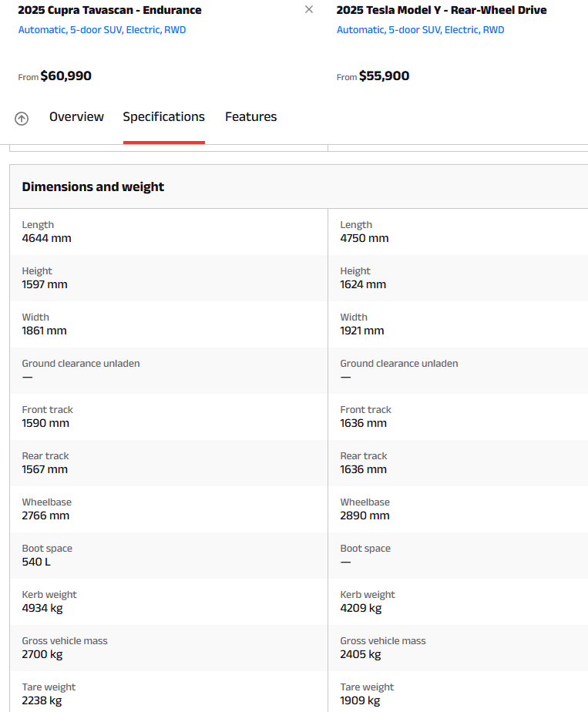The image size is (588, 712).
Task: Select Tesla wheelbase 2890 mm
Action: (x=365, y=516)
